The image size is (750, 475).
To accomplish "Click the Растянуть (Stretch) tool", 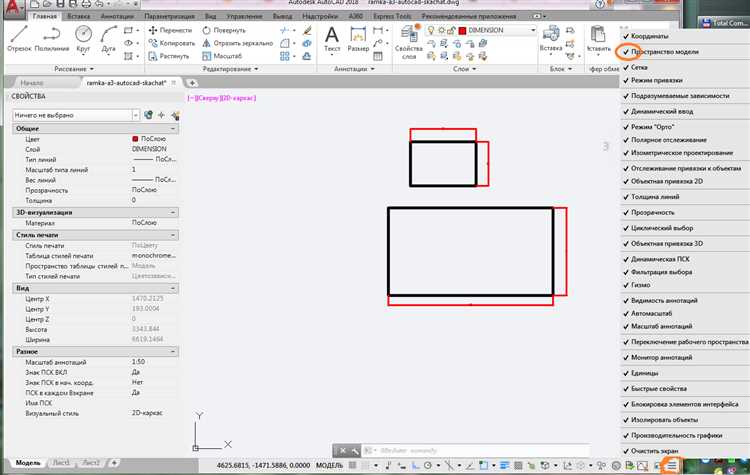I will pos(168,56).
